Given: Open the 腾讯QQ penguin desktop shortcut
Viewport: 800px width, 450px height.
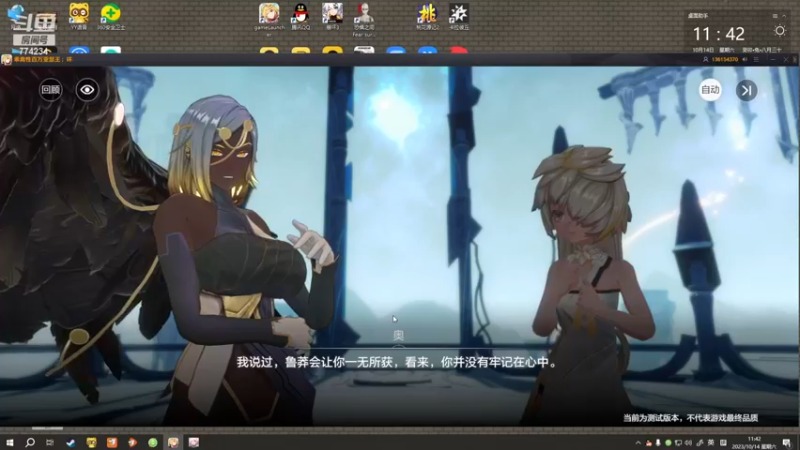Looking at the screenshot, I should click(301, 16).
